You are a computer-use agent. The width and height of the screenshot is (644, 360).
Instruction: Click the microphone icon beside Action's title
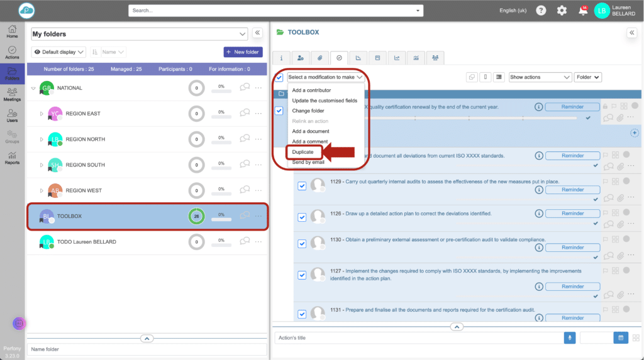[570, 338]
